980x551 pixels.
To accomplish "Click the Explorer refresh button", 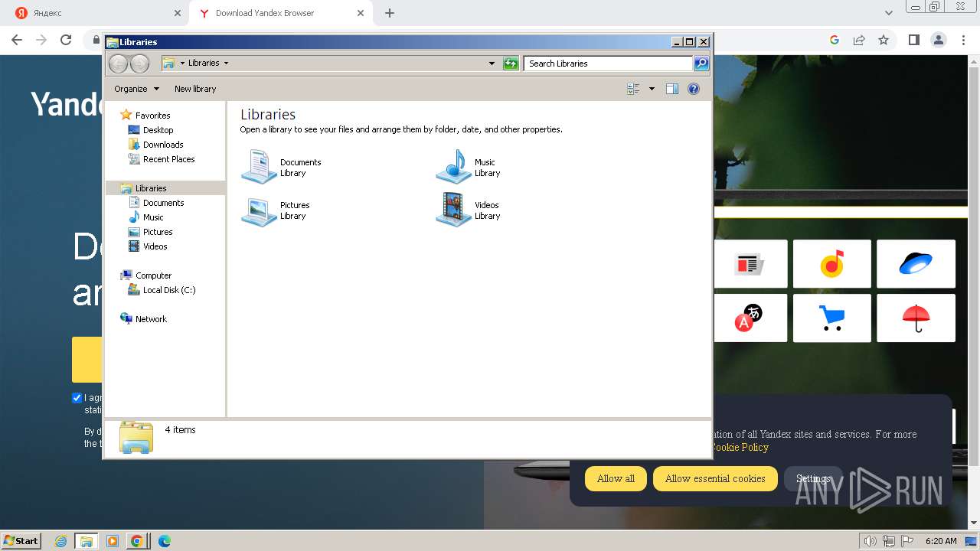I will click(x=511, y=64).
